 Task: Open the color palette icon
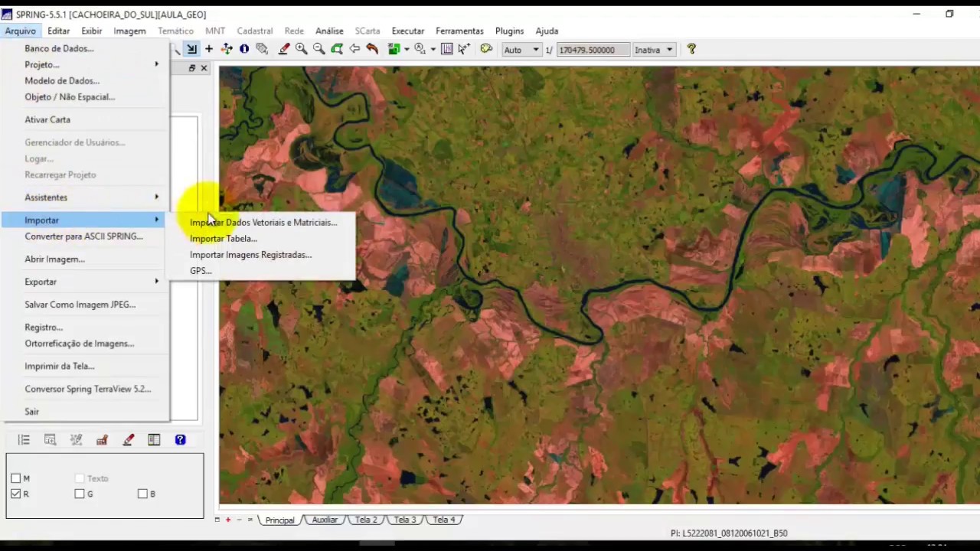pyautogui.click(x=486, y=49)
